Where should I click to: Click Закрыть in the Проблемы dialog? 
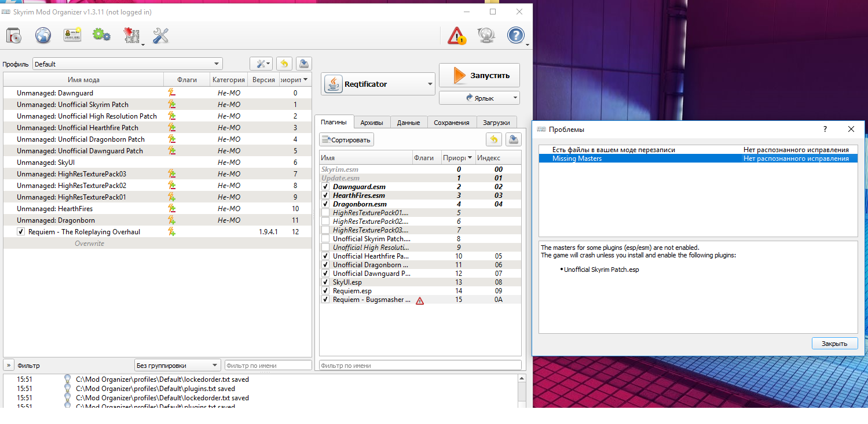point(834,344)
